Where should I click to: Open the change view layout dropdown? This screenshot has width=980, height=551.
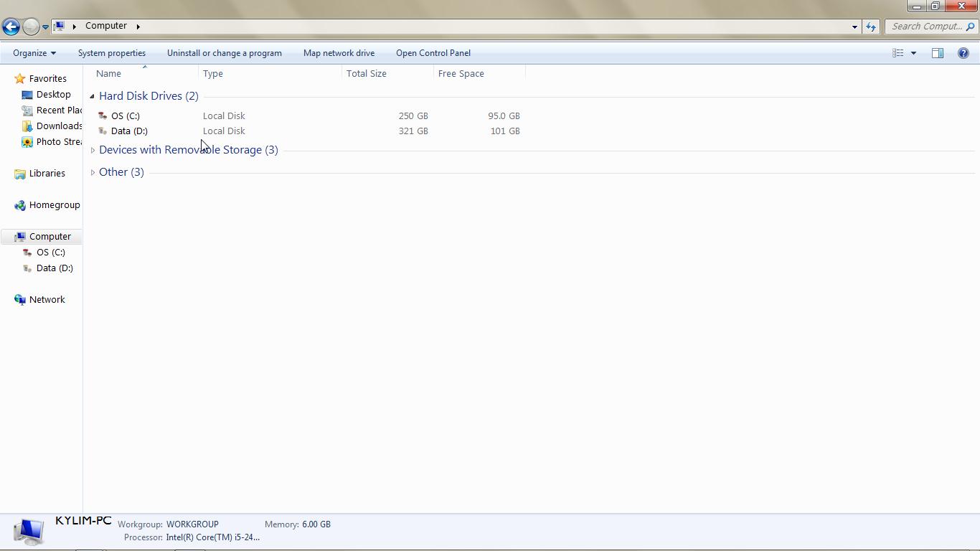coord(913,52)
